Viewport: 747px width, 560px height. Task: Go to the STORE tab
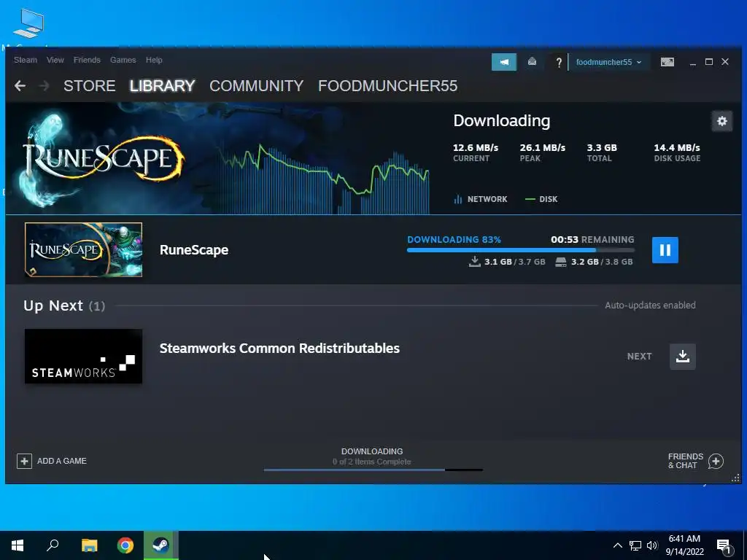point(90,86)
